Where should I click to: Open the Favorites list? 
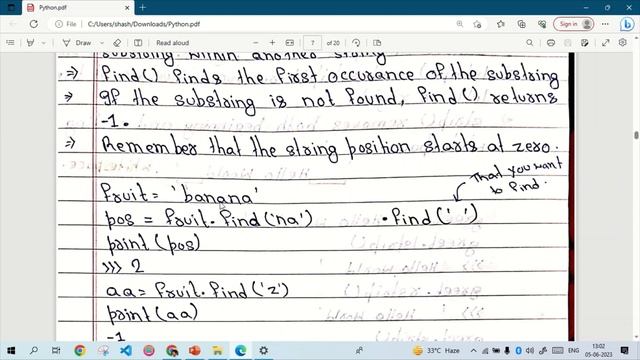(x=501, y=24)
